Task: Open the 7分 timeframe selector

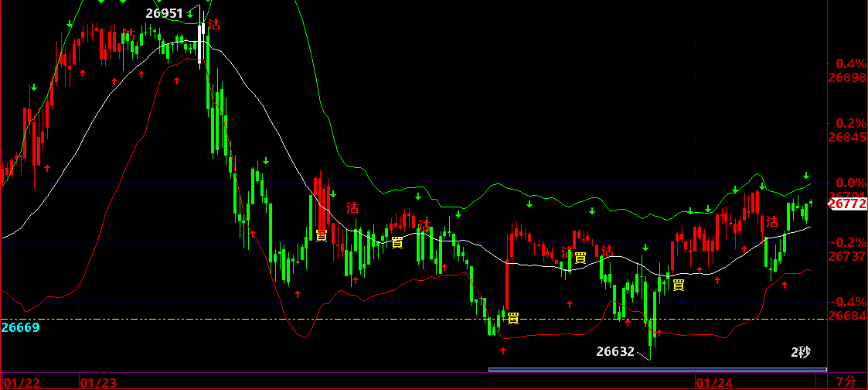Action: [846, 381]
